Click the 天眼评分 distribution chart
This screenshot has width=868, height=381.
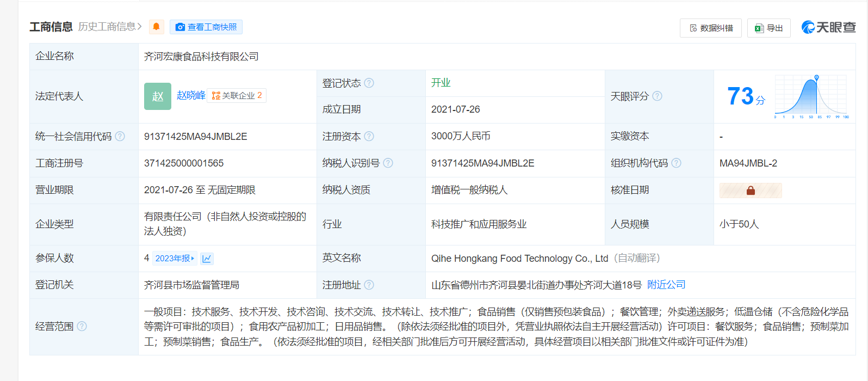[x=811, y=96]
